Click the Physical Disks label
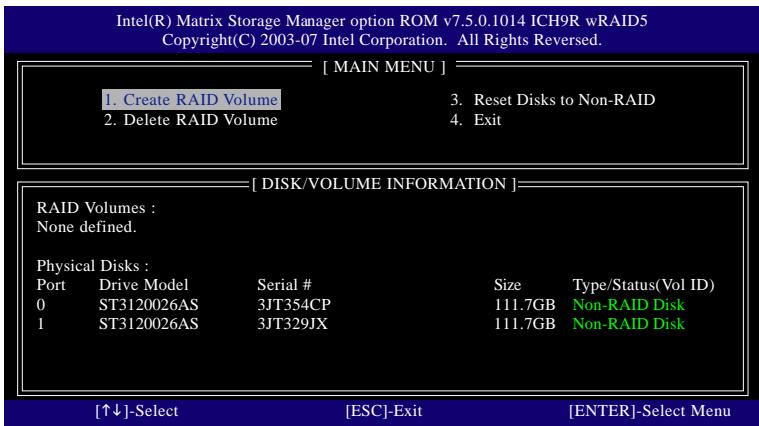 (x=92, y=266)
